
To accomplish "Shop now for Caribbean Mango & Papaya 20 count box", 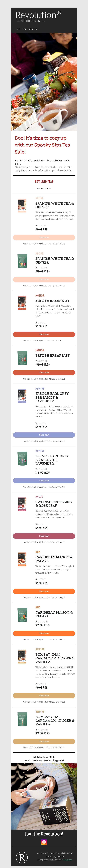I will (x=44, y=591).
